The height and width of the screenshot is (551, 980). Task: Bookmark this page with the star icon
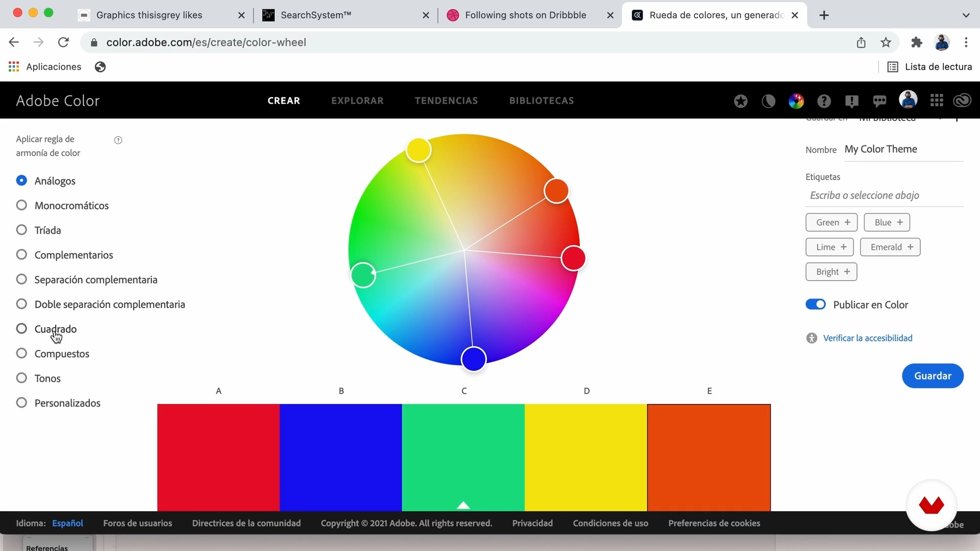coord(886,42)
